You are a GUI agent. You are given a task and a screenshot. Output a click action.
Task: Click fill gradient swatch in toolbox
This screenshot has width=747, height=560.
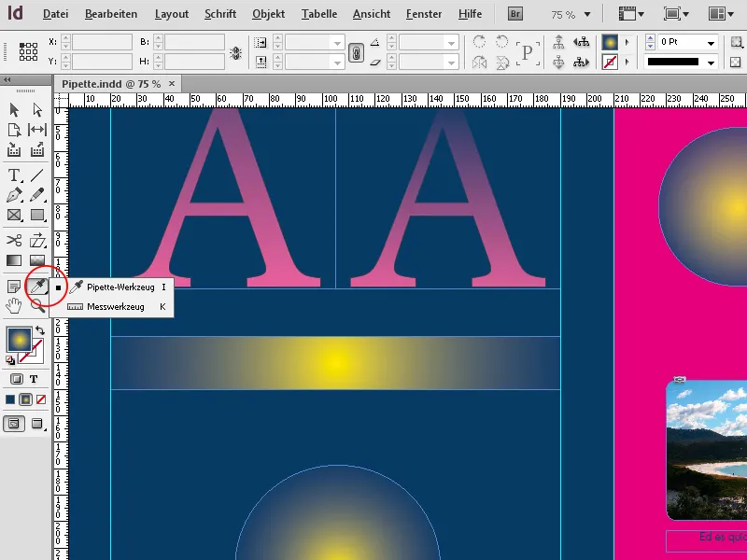[x=19, y=340]
